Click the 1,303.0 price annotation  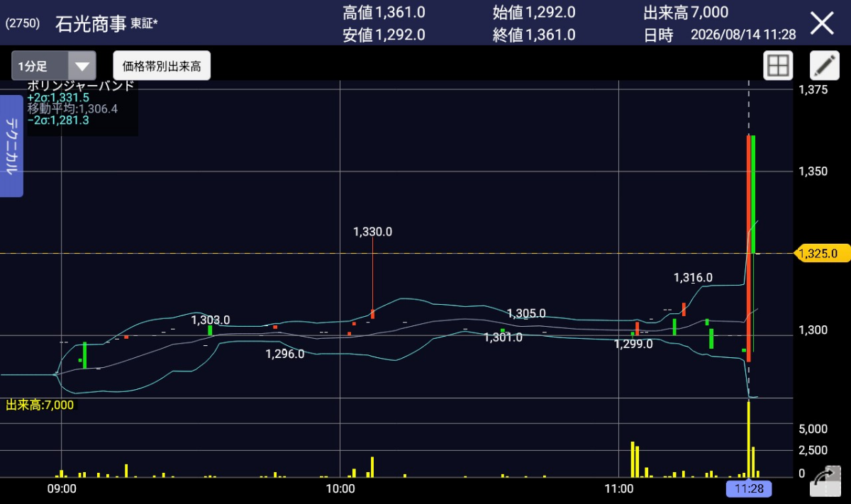pyautogui.click(x=211, y=320)
